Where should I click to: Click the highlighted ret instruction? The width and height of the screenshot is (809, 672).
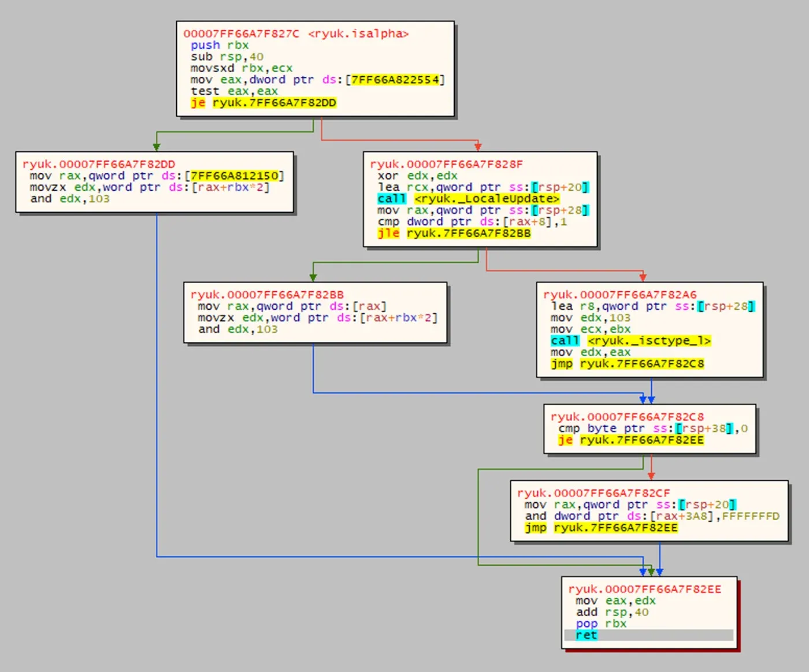[x=587, y=635]
